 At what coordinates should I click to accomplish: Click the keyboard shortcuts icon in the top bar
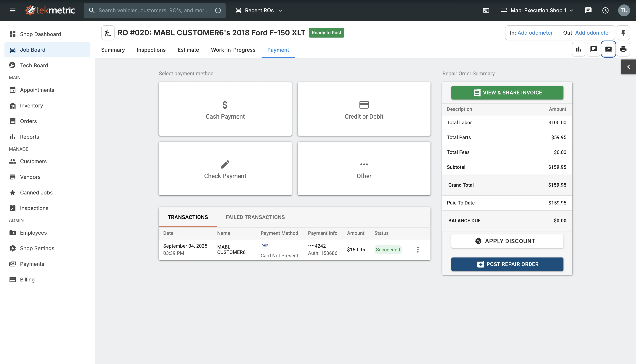click(486, 10)
